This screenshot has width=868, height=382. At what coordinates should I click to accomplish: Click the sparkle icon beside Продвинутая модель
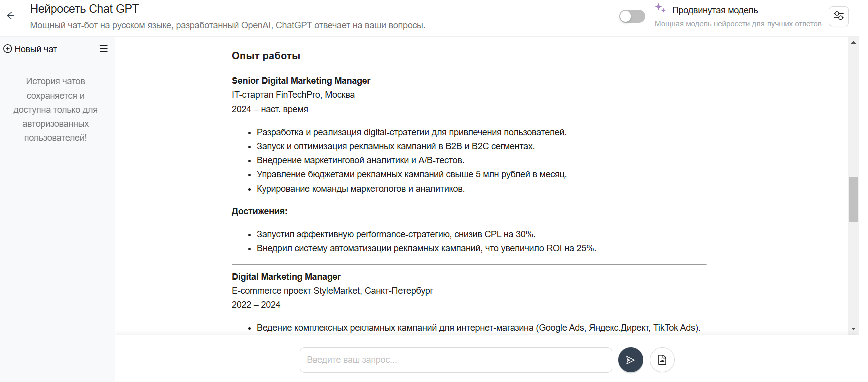click(x=660, y=8)
